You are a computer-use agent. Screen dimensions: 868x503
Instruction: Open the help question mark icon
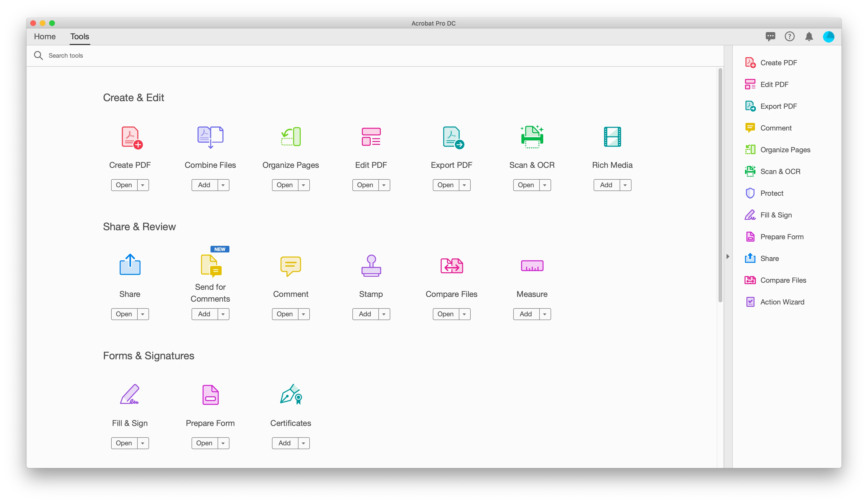[789, 36]
